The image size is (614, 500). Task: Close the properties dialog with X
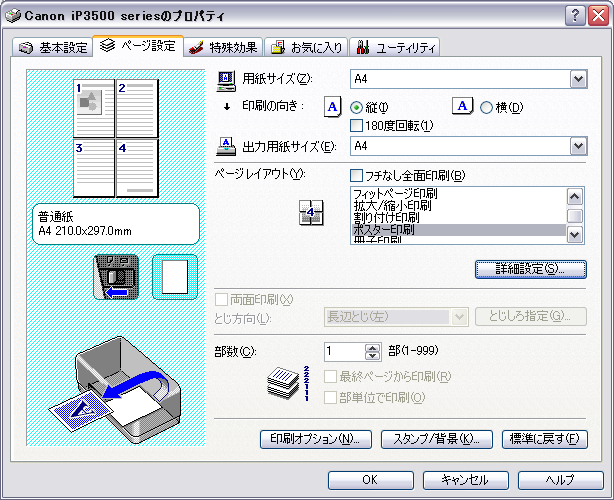coord(599,16)
